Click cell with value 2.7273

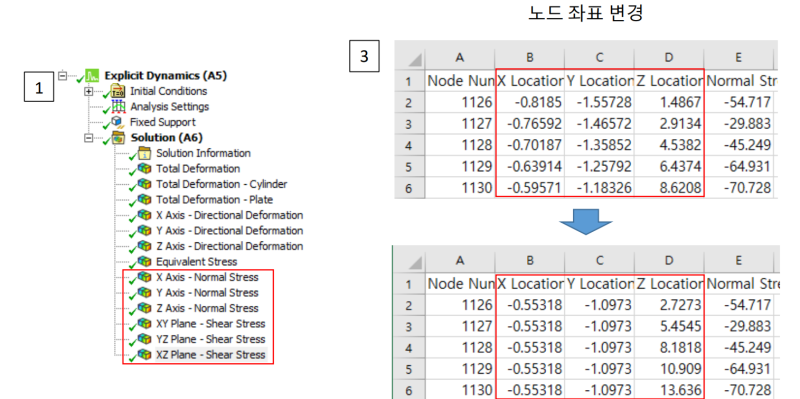pos(669,305)
